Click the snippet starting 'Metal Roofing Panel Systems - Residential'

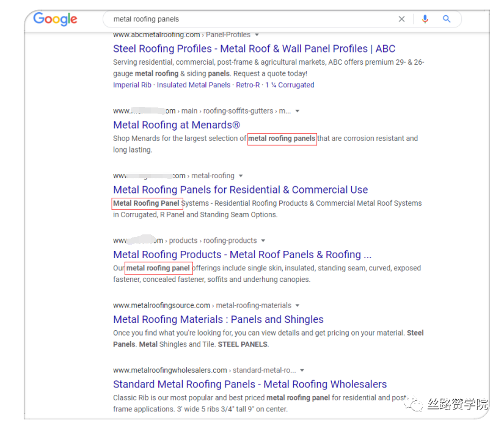pos(268,209)
